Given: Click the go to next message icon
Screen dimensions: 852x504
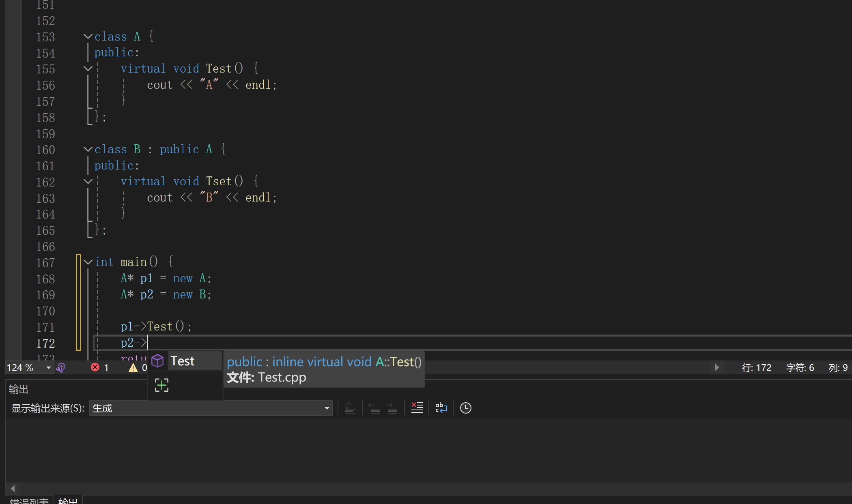Looking at the screenshot, I should 392,408.
